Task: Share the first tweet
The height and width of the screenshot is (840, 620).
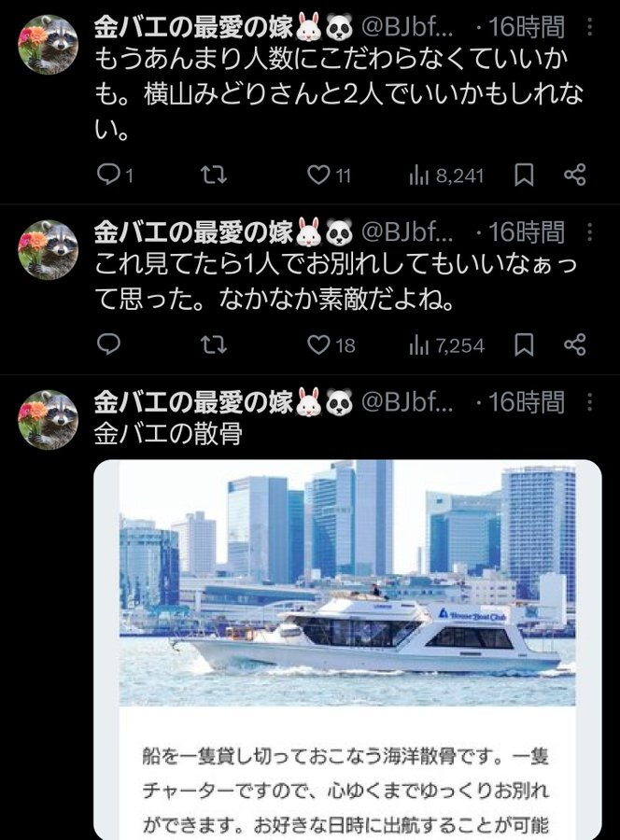Action: coord(574,175)
